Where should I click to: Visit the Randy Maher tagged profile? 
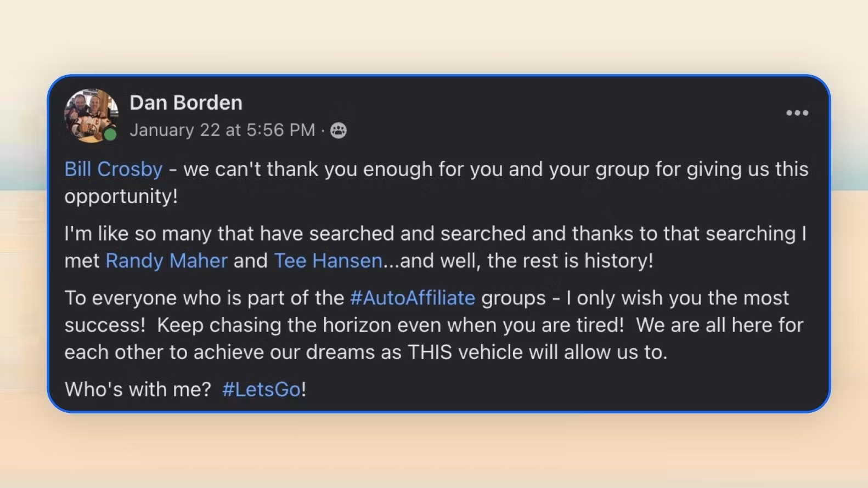(x=166, y=260)
